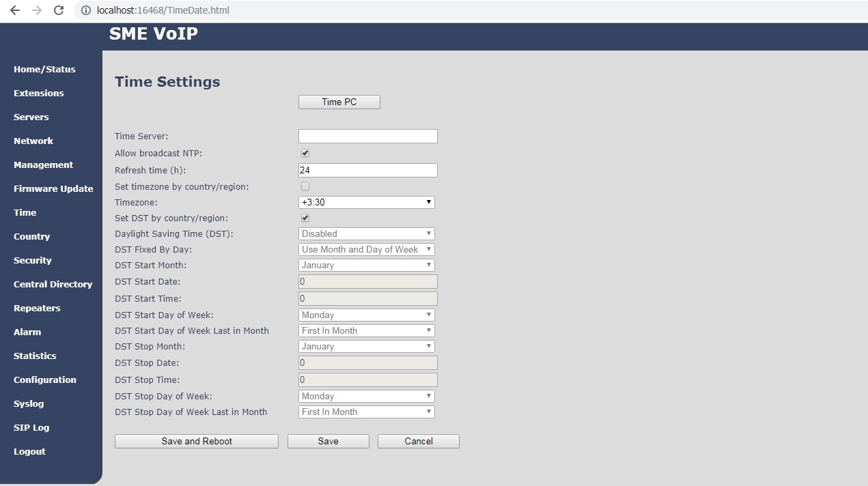The width and height of the screenshot is (868, 486).
Task: Open DST Start Day of Week Last in Month dropdown
Action: click(367, 330)
